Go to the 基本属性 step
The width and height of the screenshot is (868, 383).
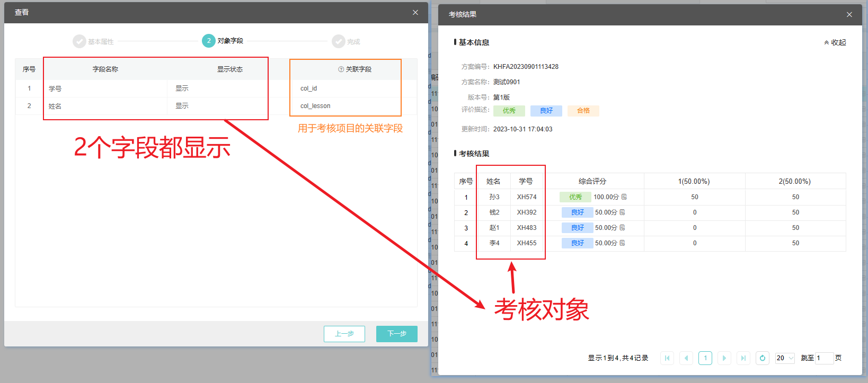tap(93, 41)
